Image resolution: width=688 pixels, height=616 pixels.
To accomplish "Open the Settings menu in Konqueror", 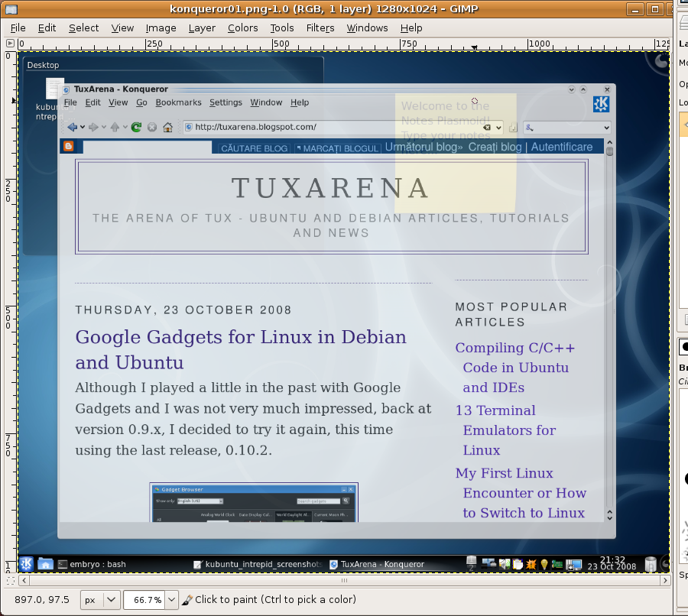I will point(226,102).
